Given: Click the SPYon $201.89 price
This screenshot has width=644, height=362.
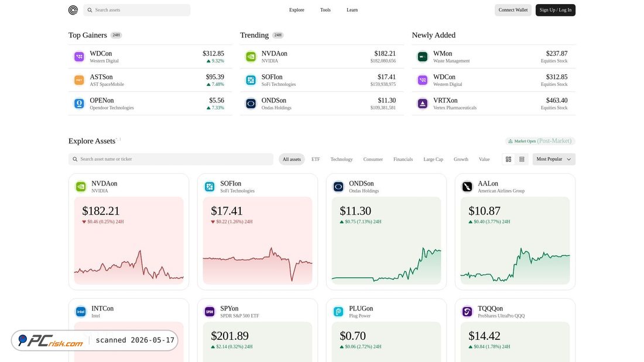Looking at the screenshot, I should [x=229, y=336].
